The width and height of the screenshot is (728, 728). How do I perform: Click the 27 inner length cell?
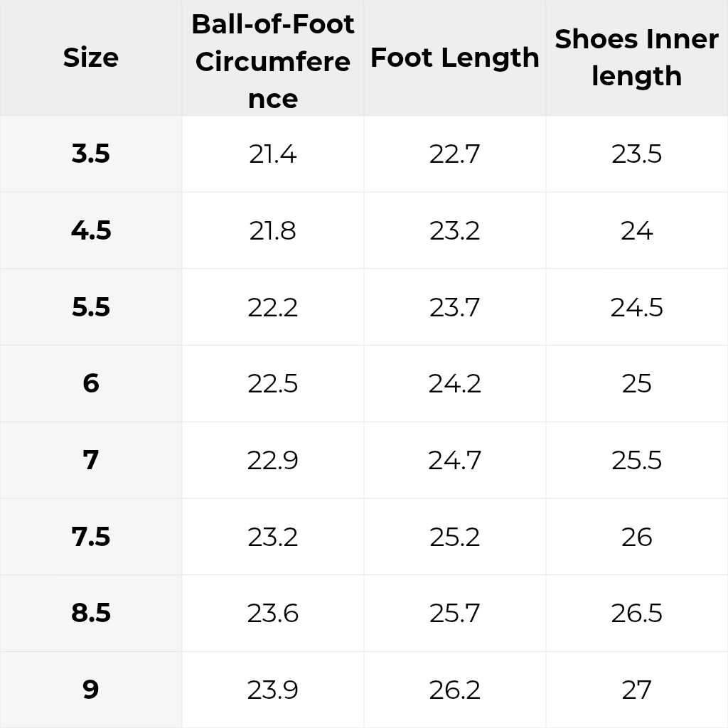pyautogui.click(x=637, y=690)
